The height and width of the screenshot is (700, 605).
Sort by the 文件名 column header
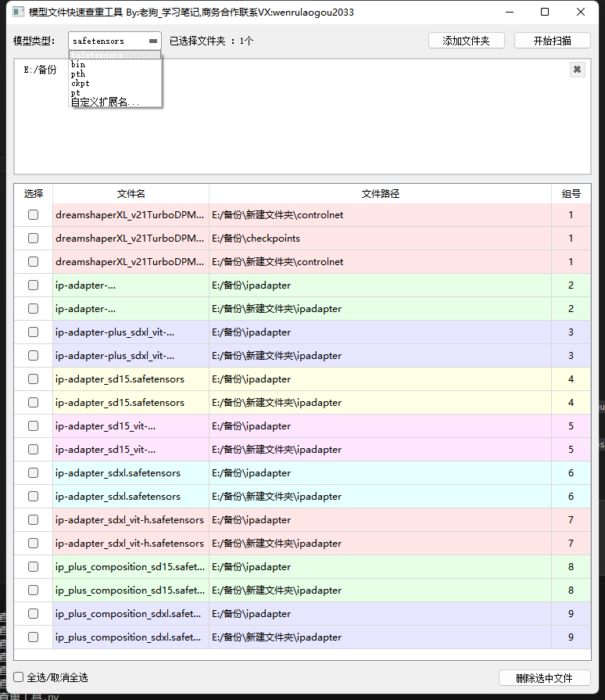(x=131, y=194)
